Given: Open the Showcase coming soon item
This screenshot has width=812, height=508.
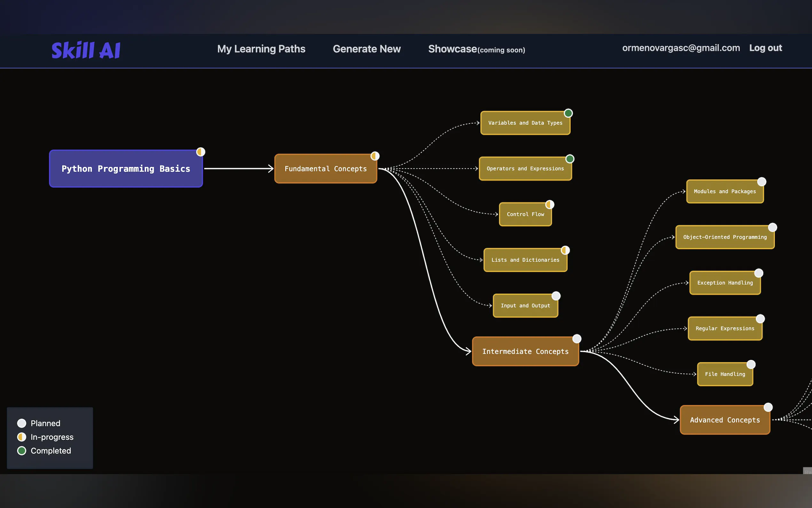Looking at the screenshot, I should pos(477,49).
